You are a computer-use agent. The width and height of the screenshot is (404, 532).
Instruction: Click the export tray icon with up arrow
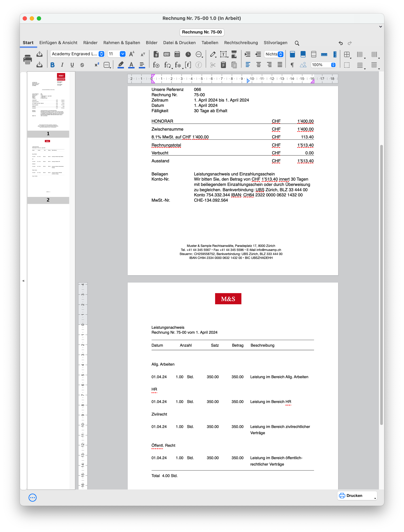tap(39, 54)
